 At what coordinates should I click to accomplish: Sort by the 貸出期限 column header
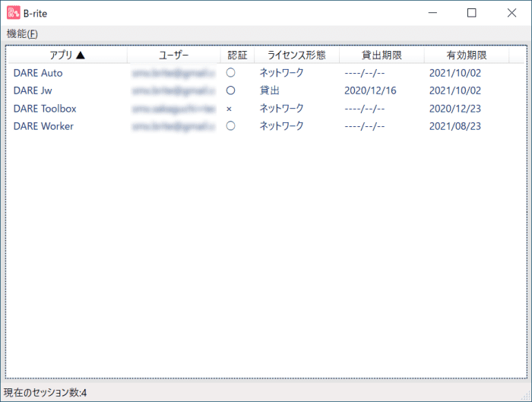pos(382,55)
